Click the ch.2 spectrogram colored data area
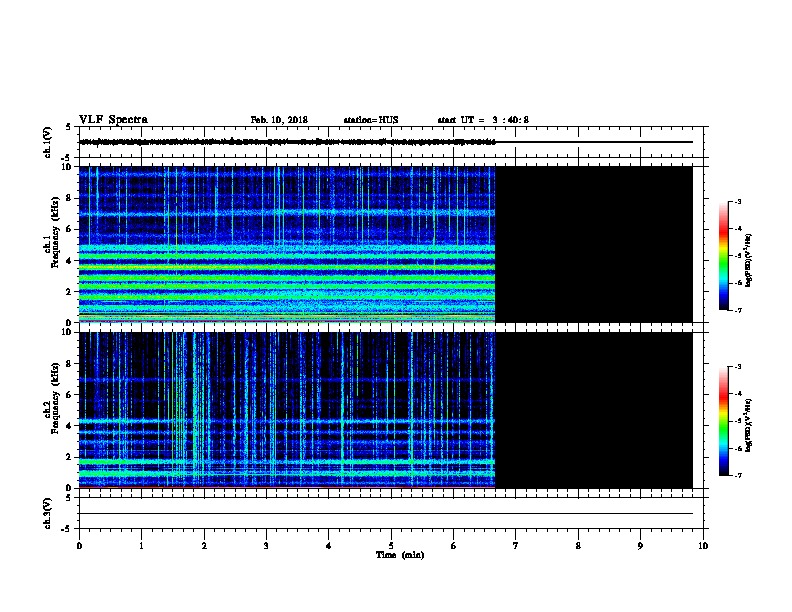 [287, 410]
